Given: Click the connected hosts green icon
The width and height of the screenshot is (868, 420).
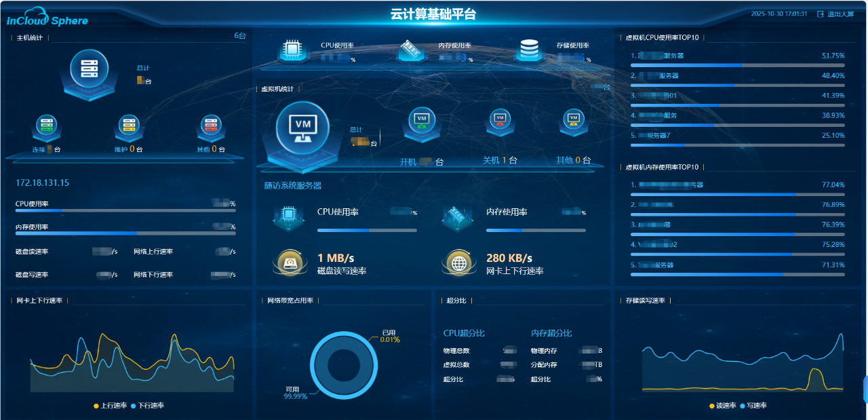Looking at the screenshot, I should [x=46, y=126].
